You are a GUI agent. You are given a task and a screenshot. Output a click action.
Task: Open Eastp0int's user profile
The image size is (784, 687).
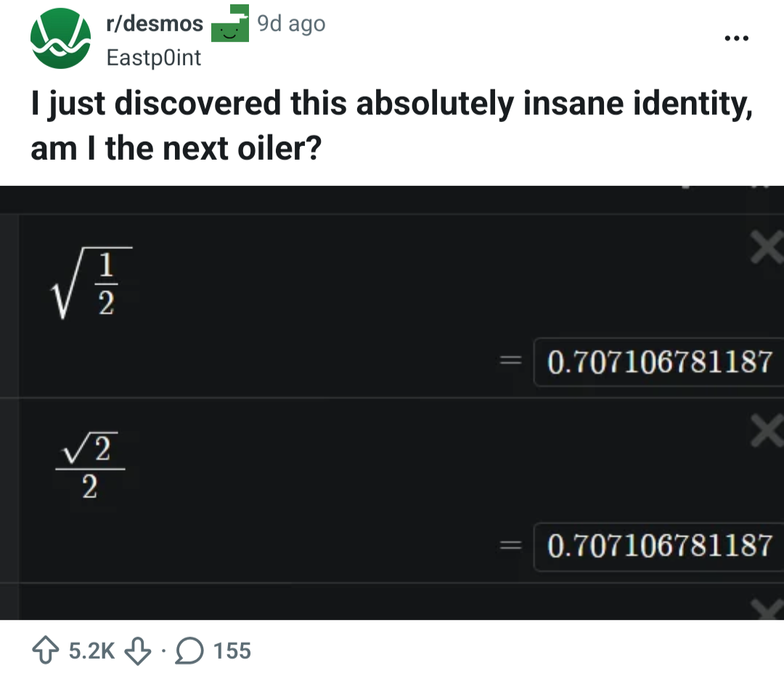point(153,57)
